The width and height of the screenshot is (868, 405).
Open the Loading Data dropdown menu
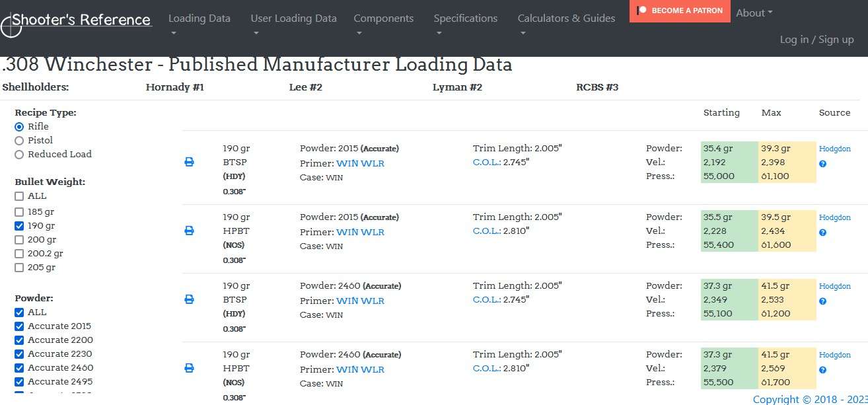(x=199, y=24)
